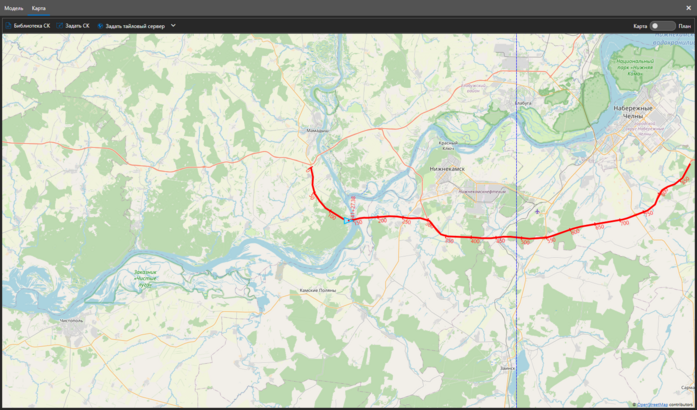
Task: Switch to the Модель tab
Action: (13, 8)
